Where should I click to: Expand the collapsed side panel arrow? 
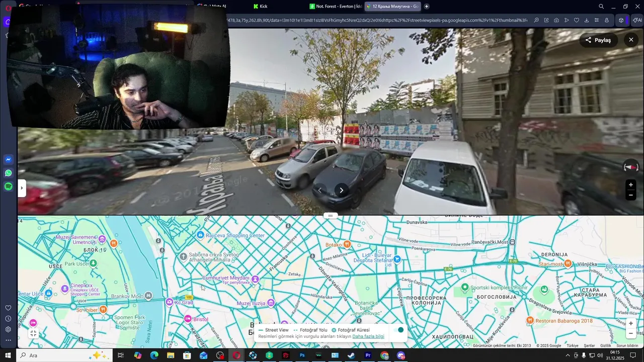coord(22,189)
